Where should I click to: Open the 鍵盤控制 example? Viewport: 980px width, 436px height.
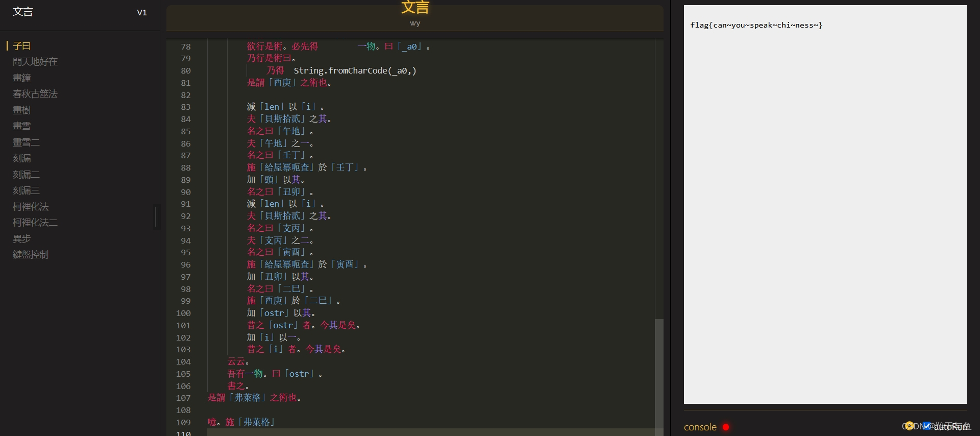31,255
